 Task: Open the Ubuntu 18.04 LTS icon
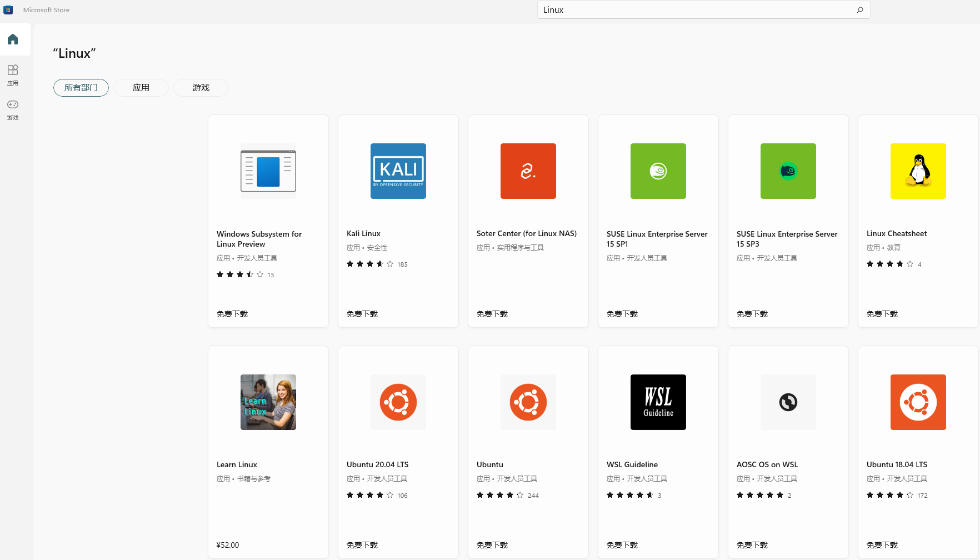pyautogui.click(x=918, y=402)
